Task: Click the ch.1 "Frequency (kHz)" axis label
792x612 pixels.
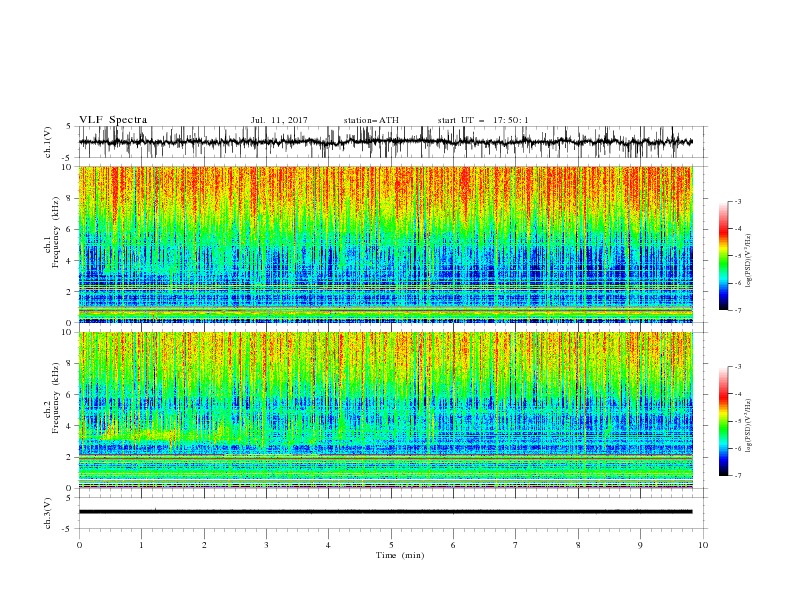Action: point(55,232)
